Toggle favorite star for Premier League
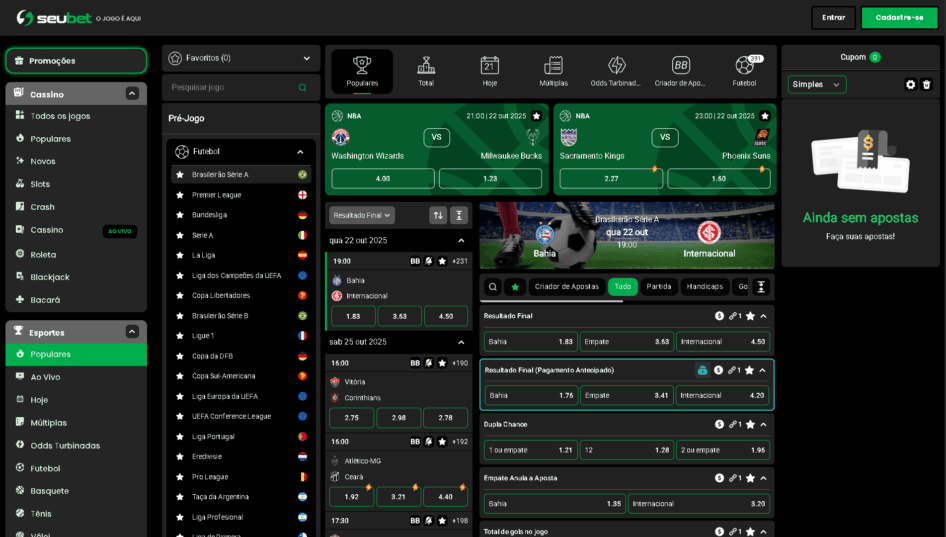Screen dimensions: 946x537 click(179, 195)
